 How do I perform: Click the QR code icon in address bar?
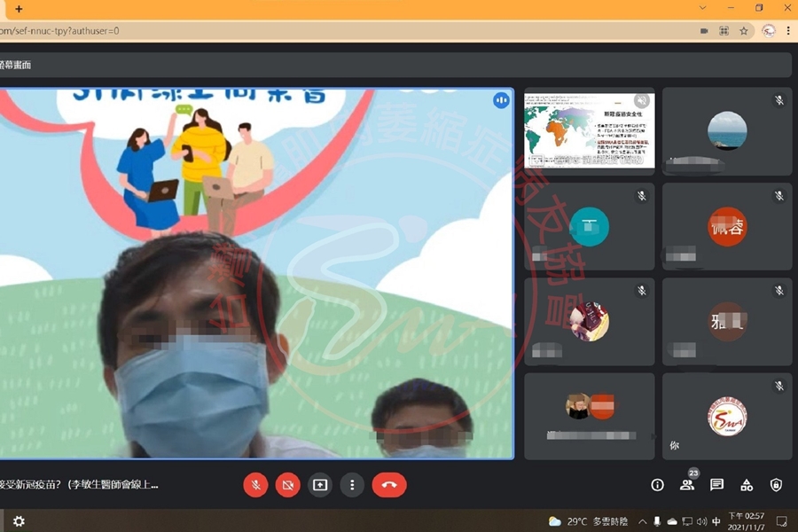point(724,31)
